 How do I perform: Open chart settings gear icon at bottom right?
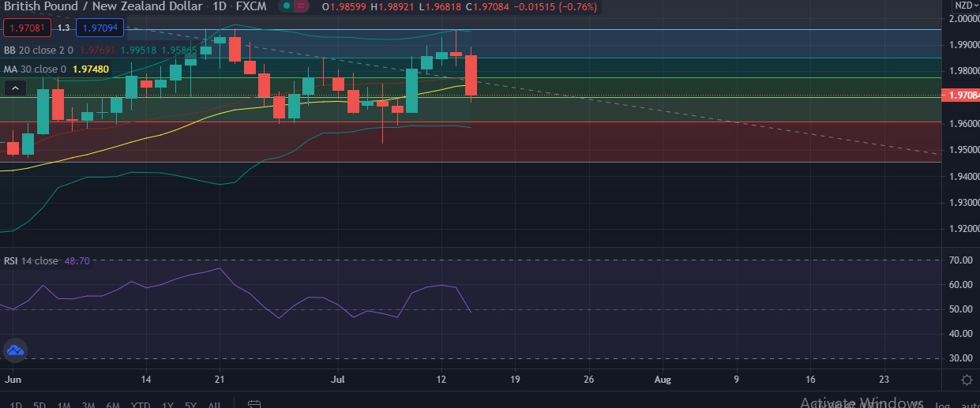point(967,380)
